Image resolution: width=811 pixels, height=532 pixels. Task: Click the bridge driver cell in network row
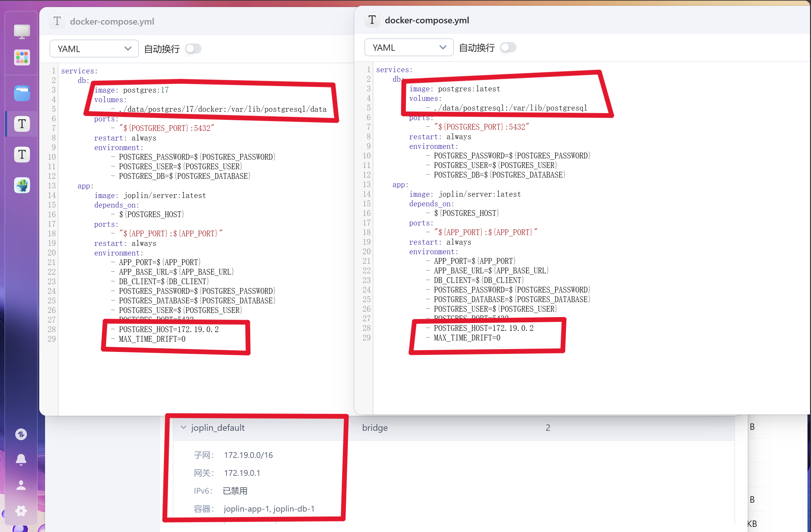[x=374, y=428]
